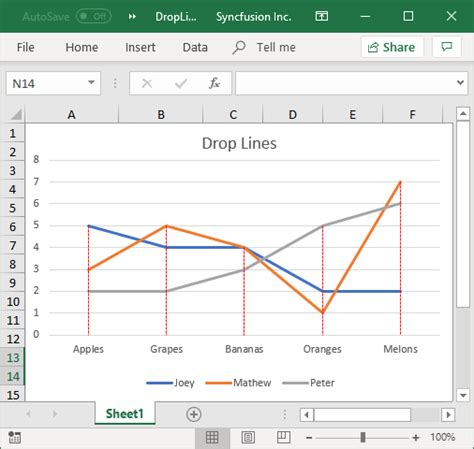Open Ribbon Display Options icon
Image resolution: width=474 pixels, height=449 pixels.
click(x=322, y=16)
